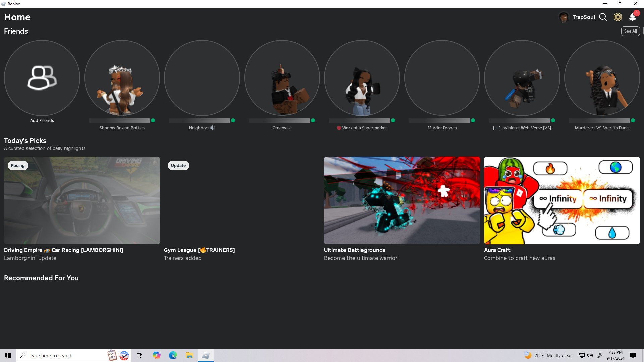This screenshot has width=644, height=362.
Task: Open the friend playing Greenville
Action: (282, 78)
